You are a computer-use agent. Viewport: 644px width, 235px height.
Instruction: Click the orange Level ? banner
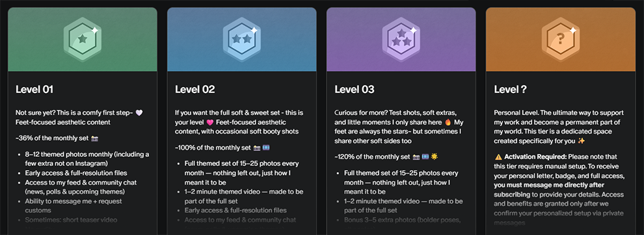pos(561,40)
